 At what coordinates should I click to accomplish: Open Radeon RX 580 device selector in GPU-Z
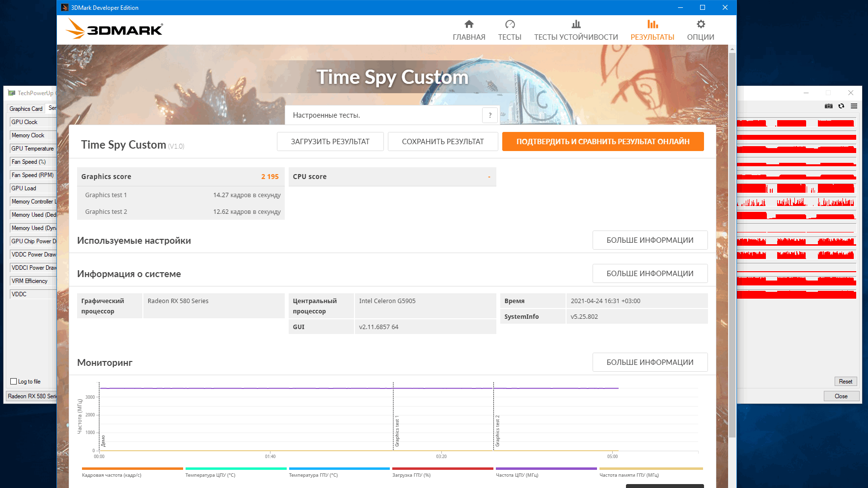pos(31,396)
